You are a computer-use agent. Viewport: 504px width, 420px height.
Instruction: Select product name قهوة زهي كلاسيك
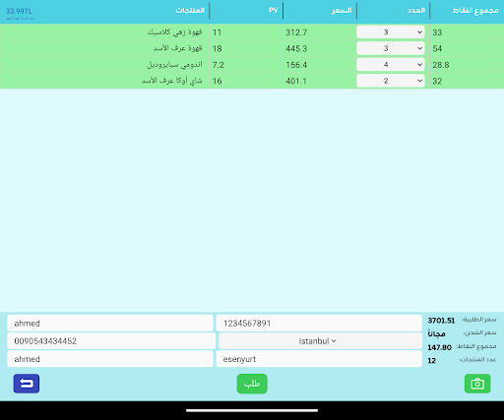coord(174,32)
